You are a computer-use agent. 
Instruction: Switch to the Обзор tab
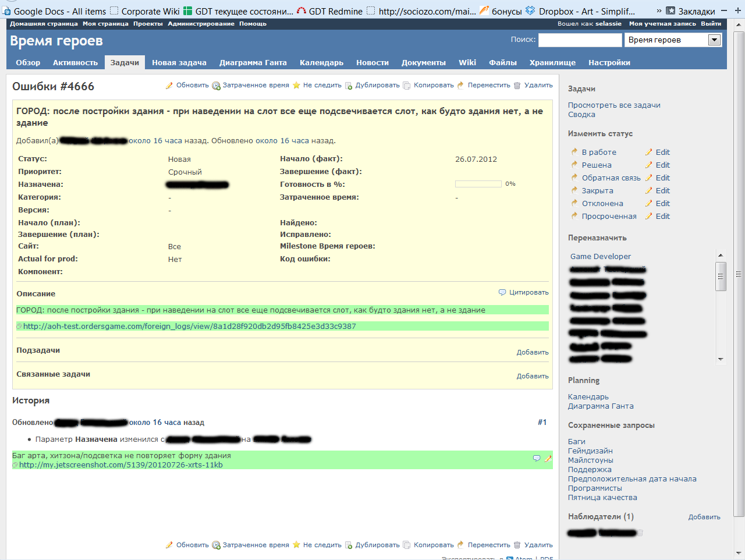pos(28,63)
